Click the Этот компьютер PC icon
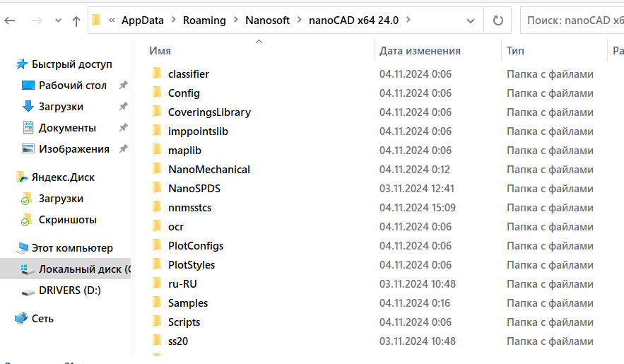This screenshot has width=624, height=364. tap(21, 248)
